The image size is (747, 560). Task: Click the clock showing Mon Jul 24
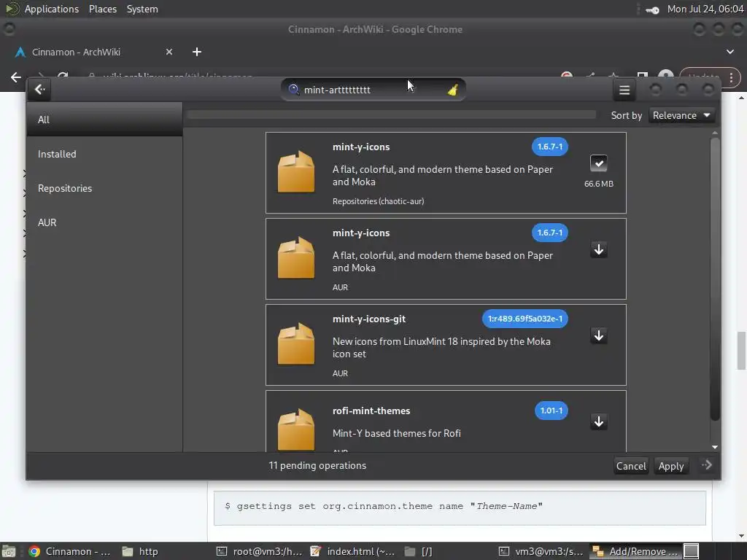click(705, 9)
